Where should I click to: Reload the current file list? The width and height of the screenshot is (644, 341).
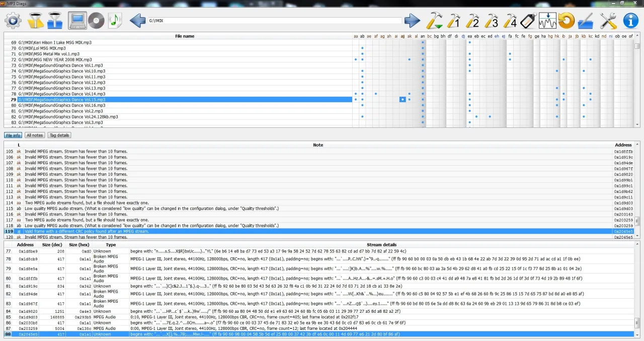coord(567,21)
